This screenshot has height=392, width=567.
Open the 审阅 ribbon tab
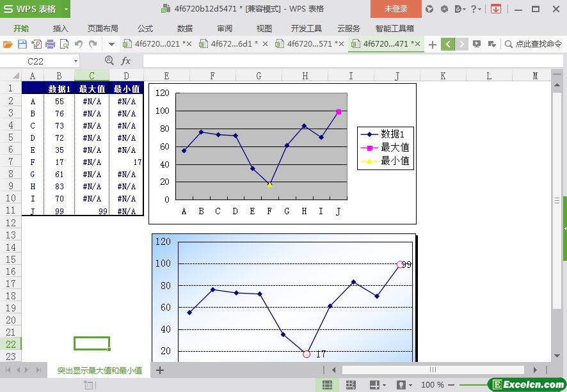225,28
